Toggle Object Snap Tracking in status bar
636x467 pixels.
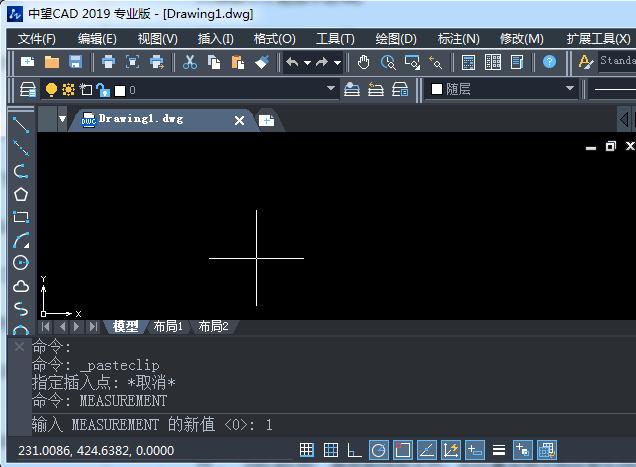tap(427, 450)
